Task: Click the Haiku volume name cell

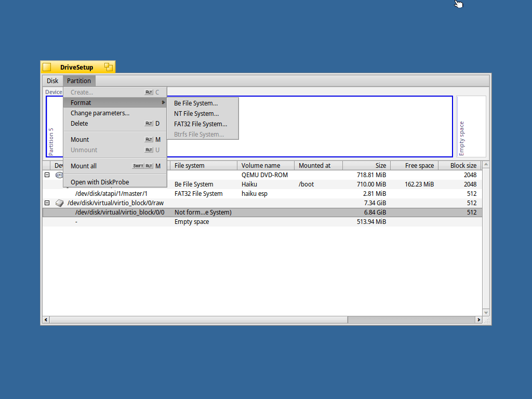Action: (x=249, y=184)
